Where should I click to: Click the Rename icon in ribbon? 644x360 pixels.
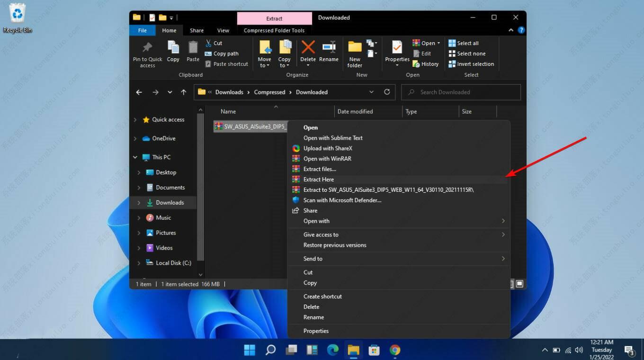(x=329, y=48)
